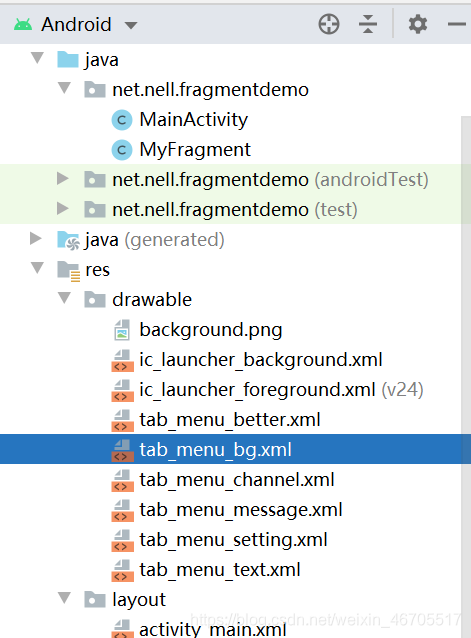471x638 pixels.
Task: Click the green Android robot icon
Action: 23,25
